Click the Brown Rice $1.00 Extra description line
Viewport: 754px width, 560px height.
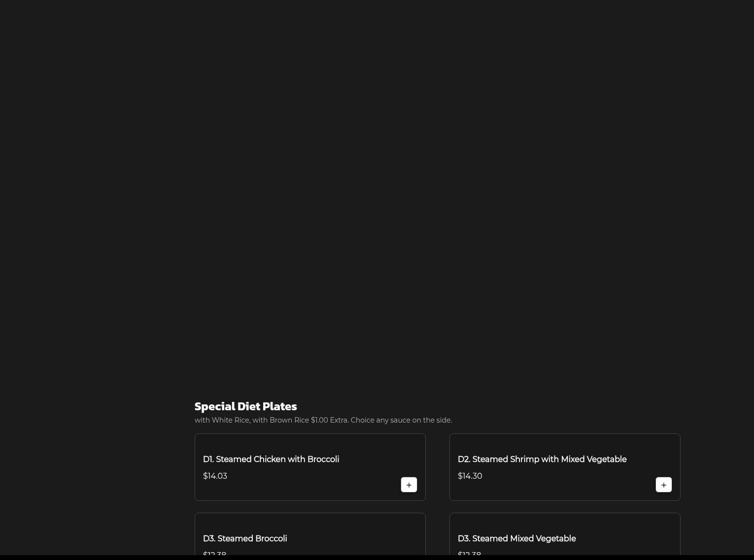tap(323, 420)
